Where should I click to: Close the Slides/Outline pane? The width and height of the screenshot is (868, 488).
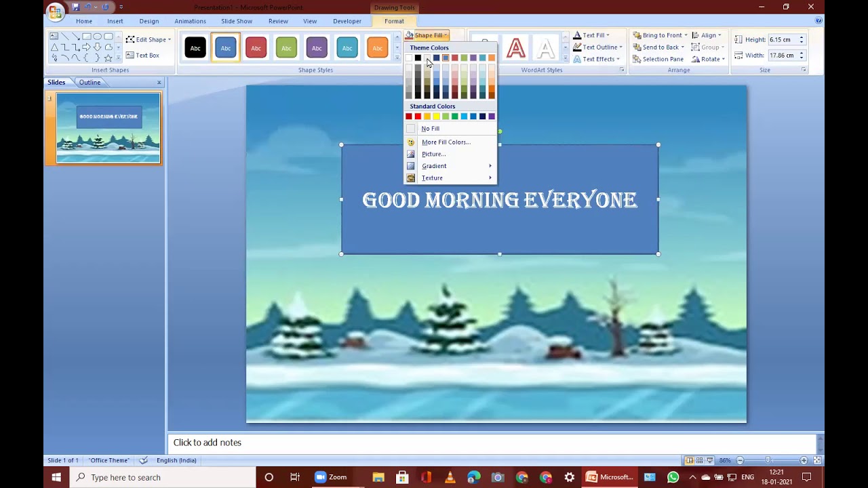(x=159, y=83)
